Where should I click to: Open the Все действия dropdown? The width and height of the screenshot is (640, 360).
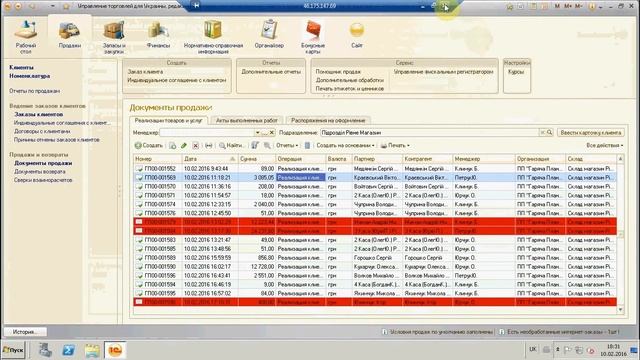604,145
